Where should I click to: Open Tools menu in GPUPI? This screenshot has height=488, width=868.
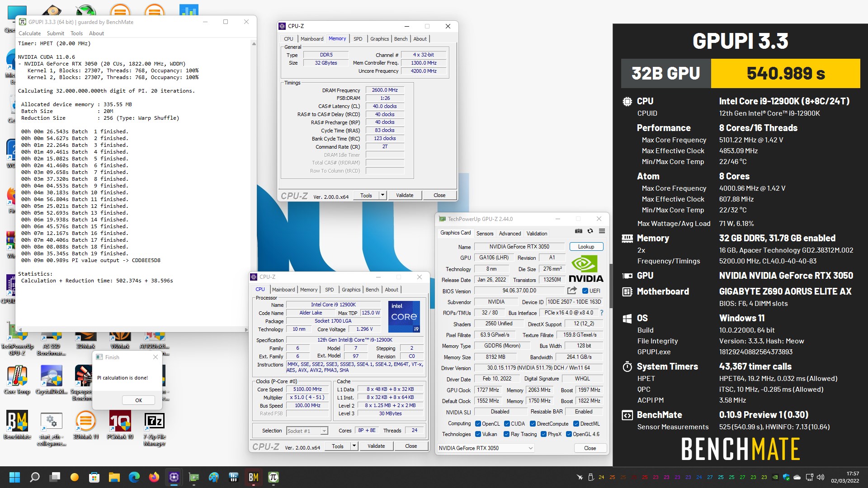[x=76, y=33]
